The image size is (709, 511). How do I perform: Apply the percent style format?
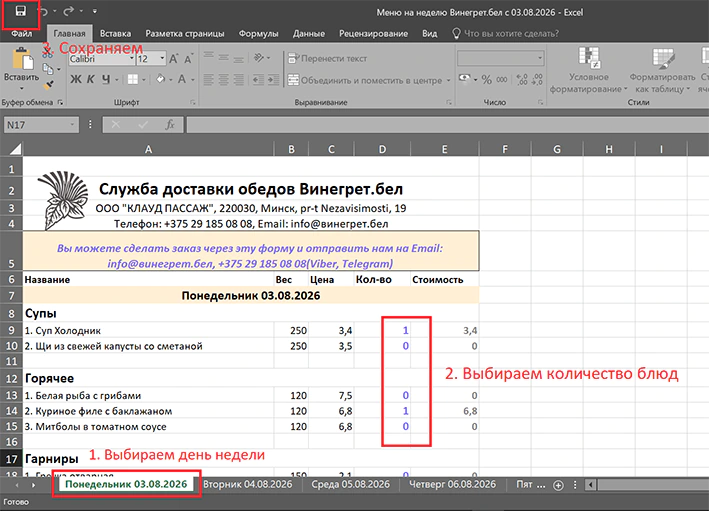click(487, 80)
